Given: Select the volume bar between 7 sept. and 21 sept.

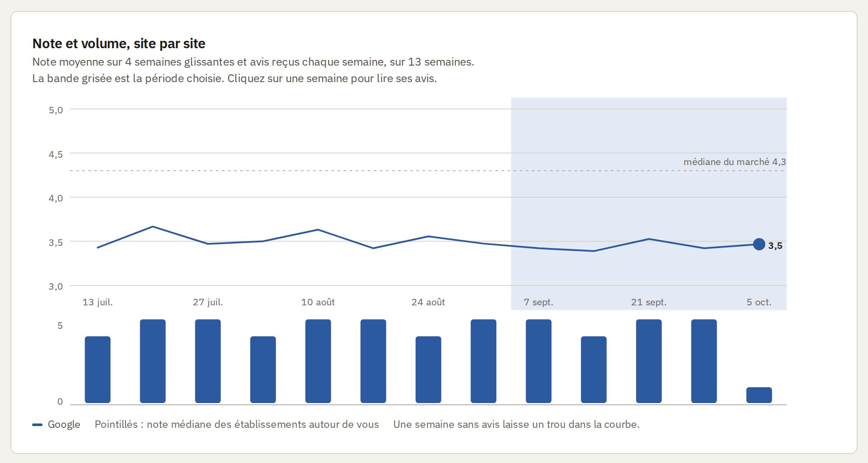Looking at the screenshot, I should [594, 370].
